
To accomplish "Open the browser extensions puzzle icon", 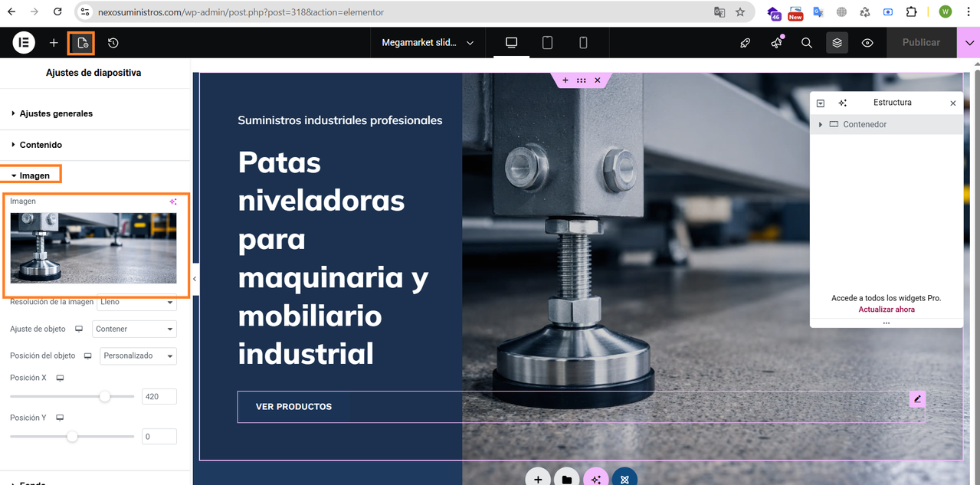I will [911, 12].
